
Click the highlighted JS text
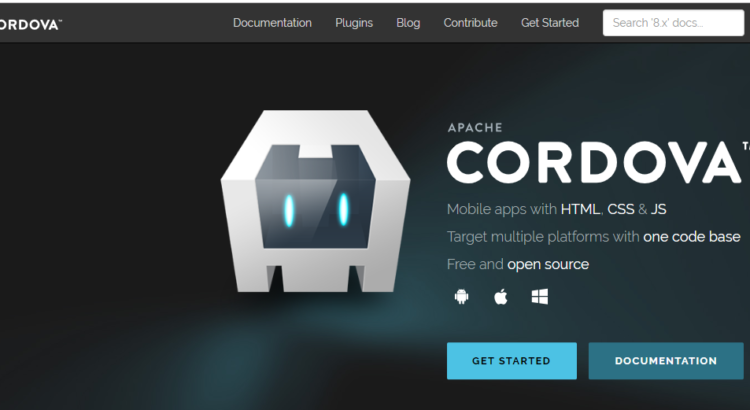[658, 209]
